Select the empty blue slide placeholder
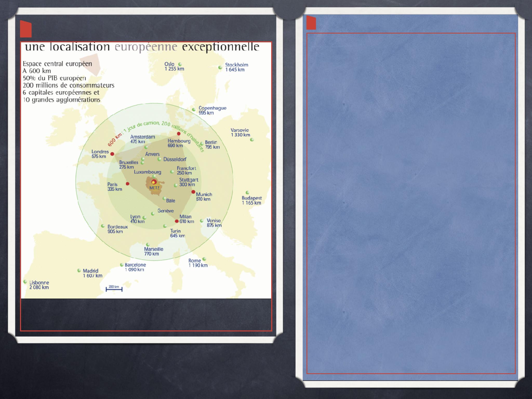This screenshot has height=399, width=532. tap(411, 203)
